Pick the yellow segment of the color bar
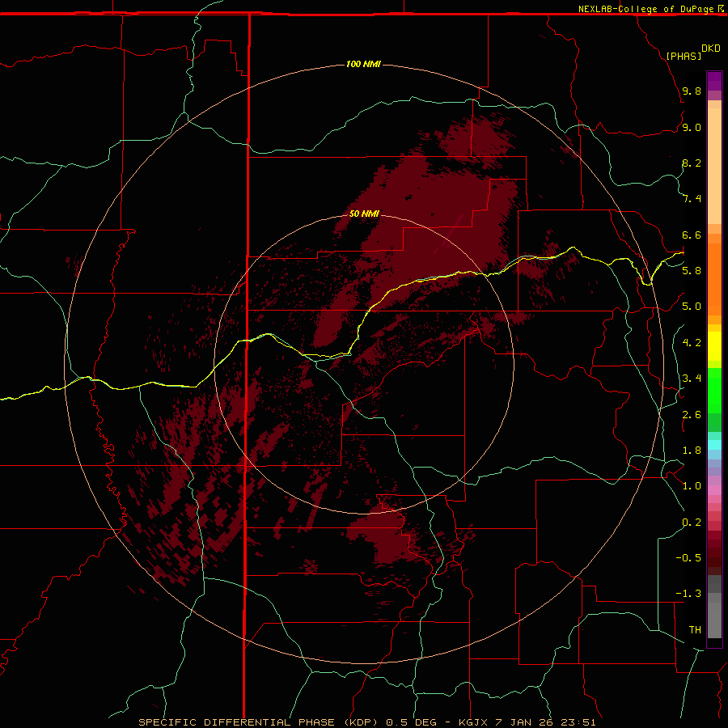This screenshot has height=728, width=728. pos(714,346)
